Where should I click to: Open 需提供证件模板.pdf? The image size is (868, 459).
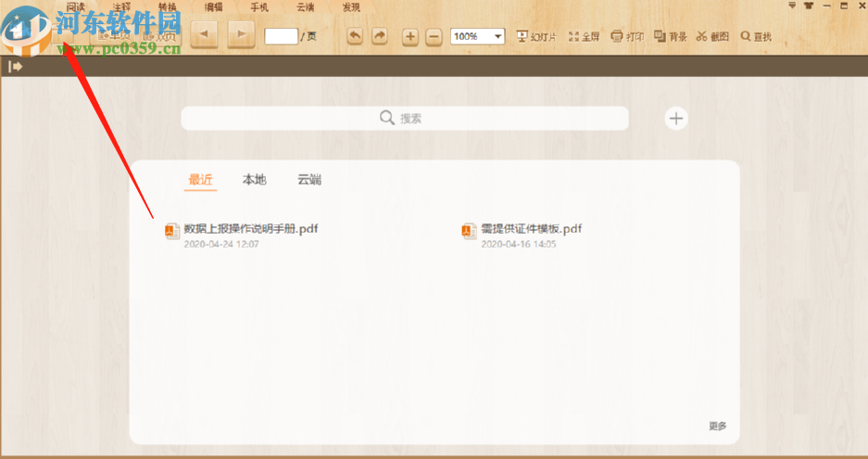[532, 228]
